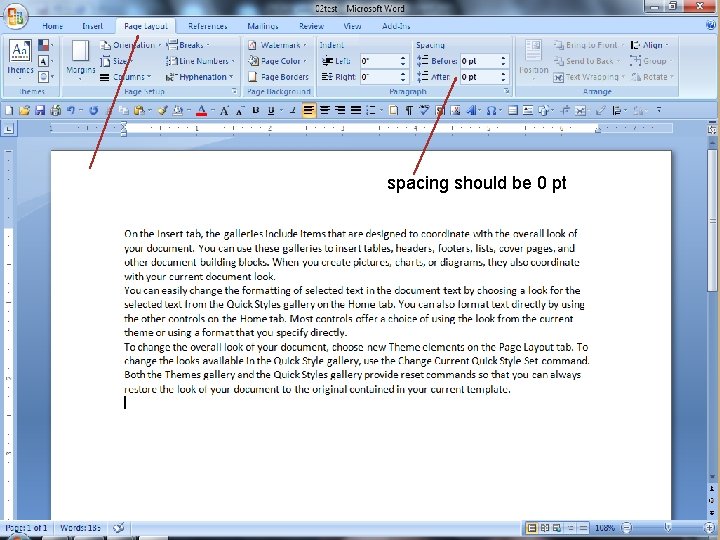The width and height of the screenshot is (720, 540).
Task: Switch to Print Layout view
Action: (x=532, y=528)
